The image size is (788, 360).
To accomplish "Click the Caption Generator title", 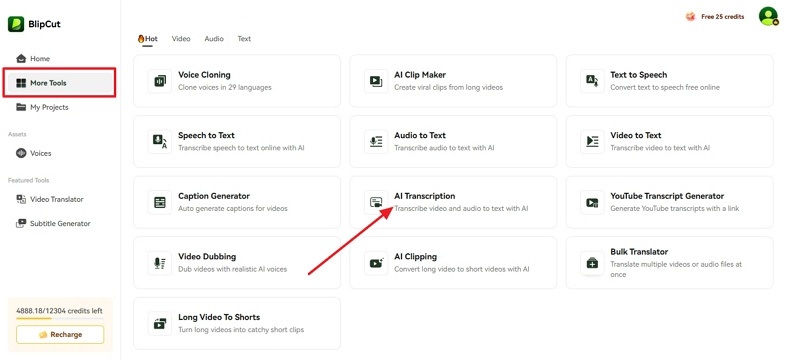I will (214, 196).
